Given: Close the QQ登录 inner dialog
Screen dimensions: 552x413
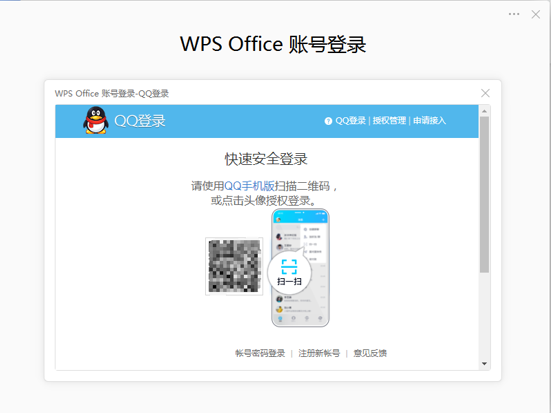Looking at the screenshot, I should (x=485, y=93).
